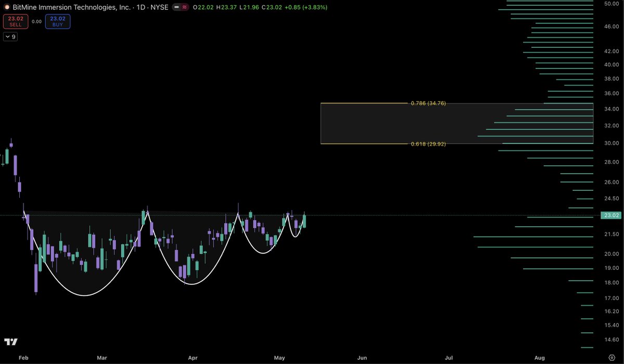Click the 34.00 price axis label

[612, 109]
